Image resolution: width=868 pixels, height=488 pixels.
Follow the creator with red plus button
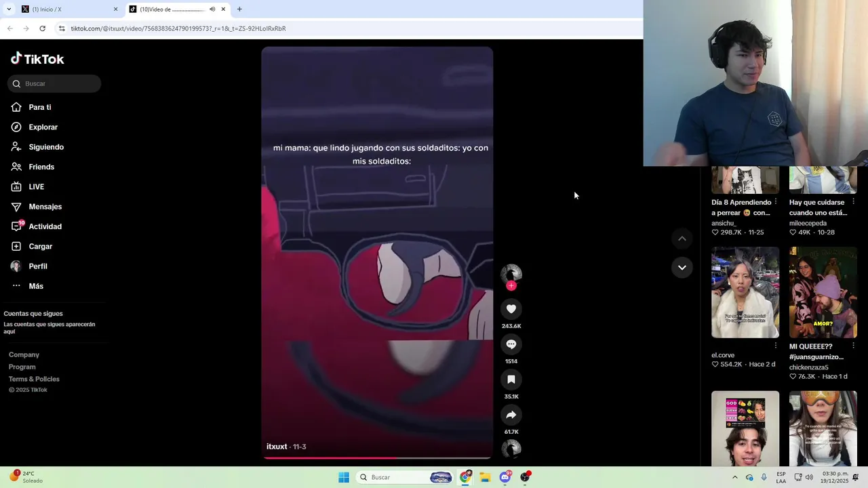tap(511, 285)
